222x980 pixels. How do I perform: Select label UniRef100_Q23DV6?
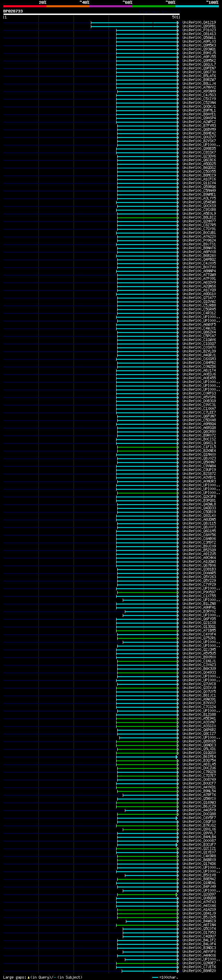coord(199,156)
